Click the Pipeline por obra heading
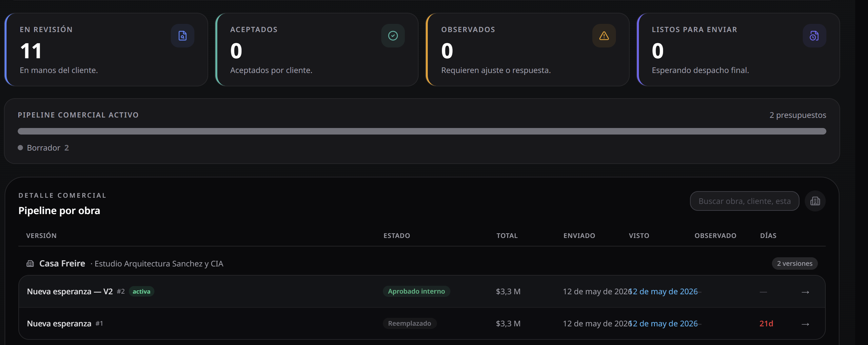Viewport: 868px width, 345px height. pyautogui.click(x=59, y=211)
